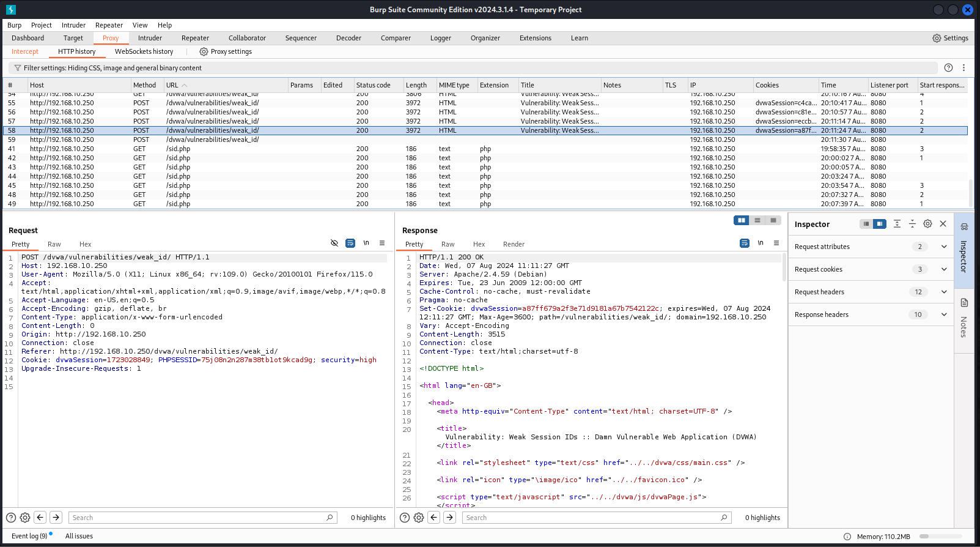The width and height of the screenshot is (980, 547).
Task: Click the Response message options hamburger menu
Action: (776, 243)
